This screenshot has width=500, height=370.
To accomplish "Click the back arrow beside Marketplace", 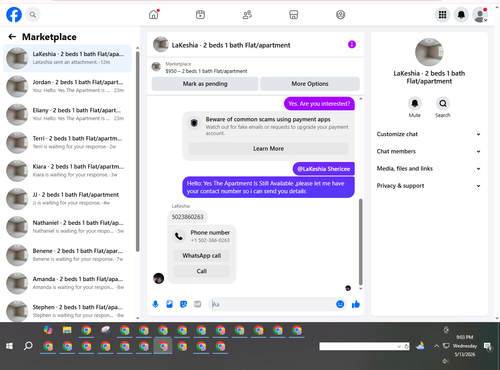I will (12, 37).
